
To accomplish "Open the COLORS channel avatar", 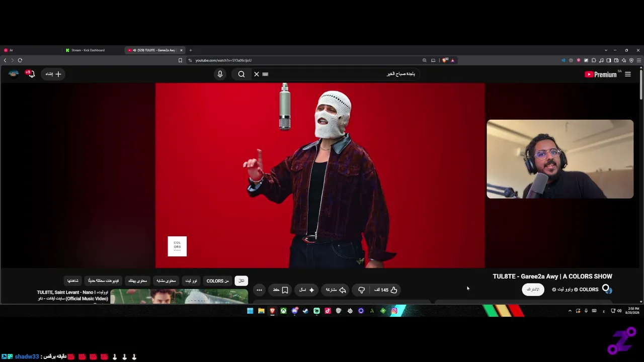I will 606,289.
